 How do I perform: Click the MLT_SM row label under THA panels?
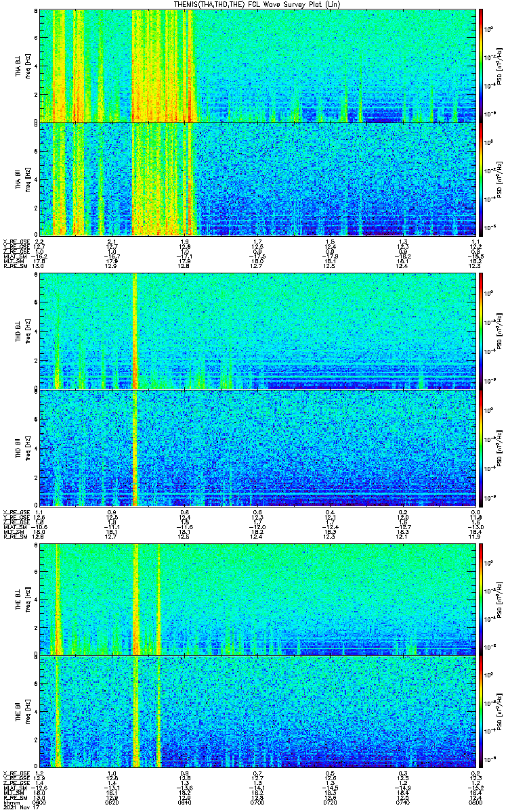13,261
